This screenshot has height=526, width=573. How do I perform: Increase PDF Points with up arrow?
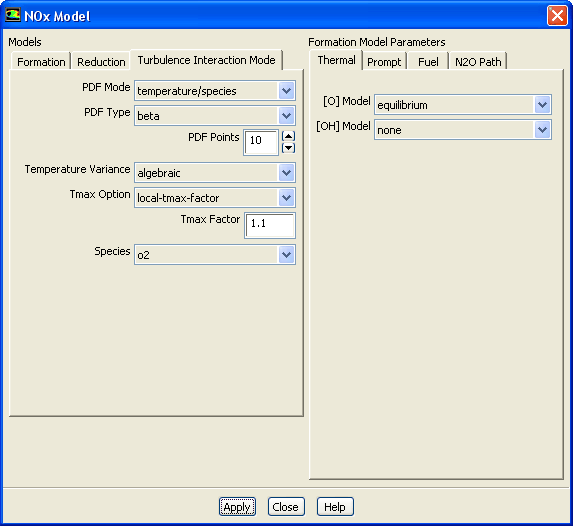click(288, 136)
